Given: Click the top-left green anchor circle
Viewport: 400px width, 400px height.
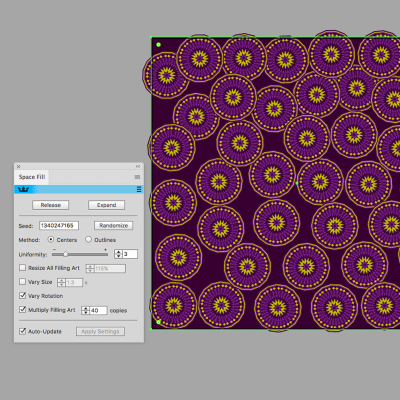Looking at the screenshot, I should click(x=158, y=44).
